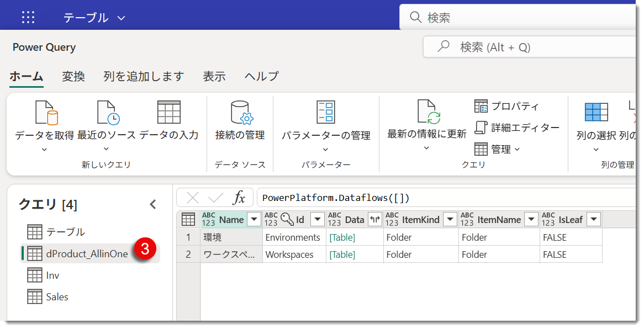
Task: Expand the データを取得 dropdown arrow
Action: [44, 150]
